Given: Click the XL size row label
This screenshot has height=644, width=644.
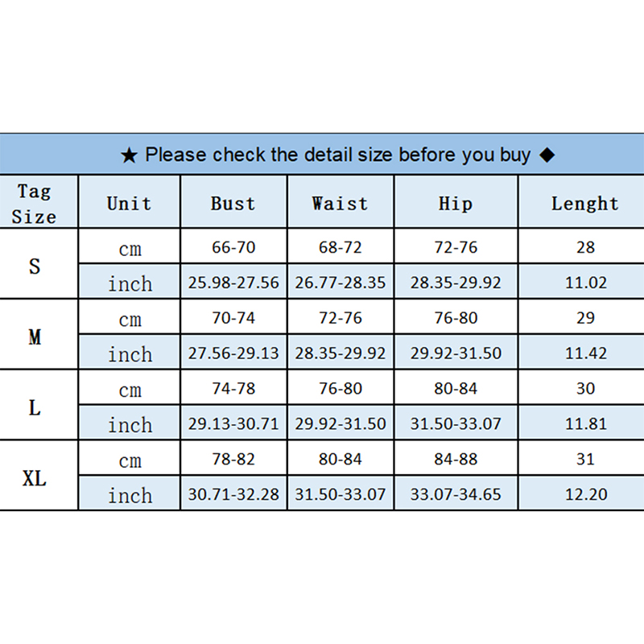Looking at the screenshot, I should click(35, 478).
